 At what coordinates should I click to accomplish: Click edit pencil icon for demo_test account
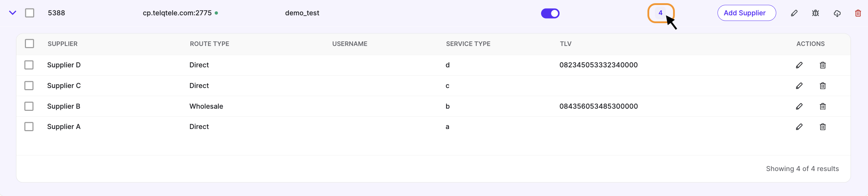(x=794, y=13)
